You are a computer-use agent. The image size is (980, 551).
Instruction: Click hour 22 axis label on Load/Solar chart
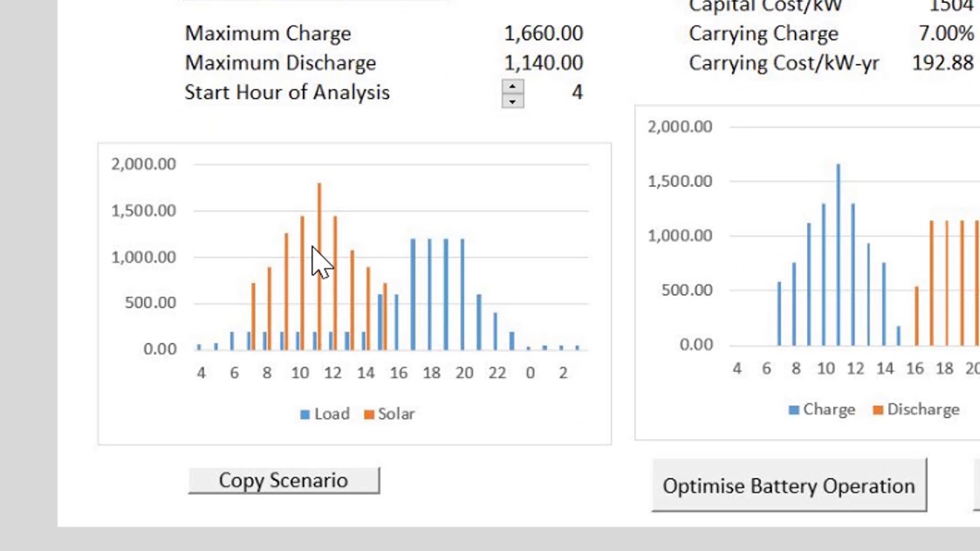(498, 373)
